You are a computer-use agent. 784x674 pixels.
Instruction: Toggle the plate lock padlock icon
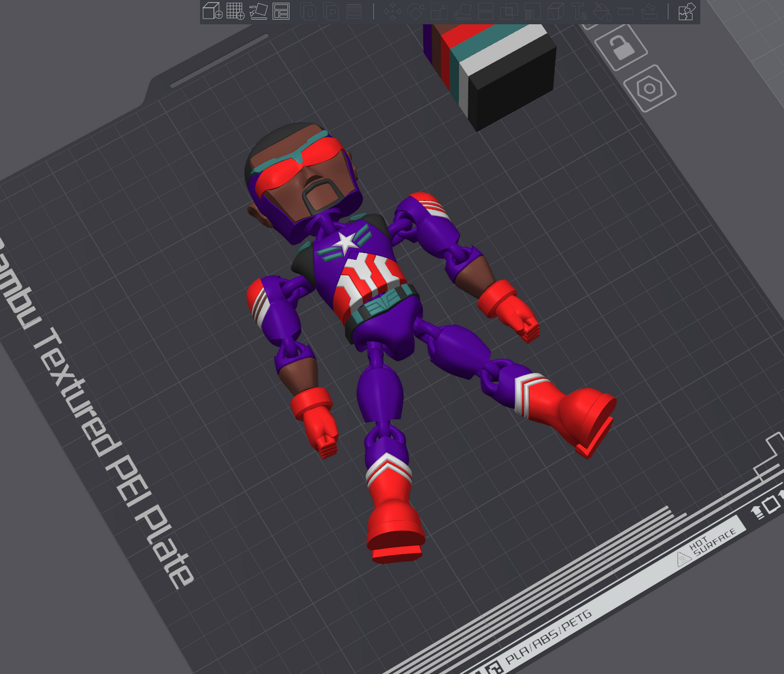pos(622,47)
